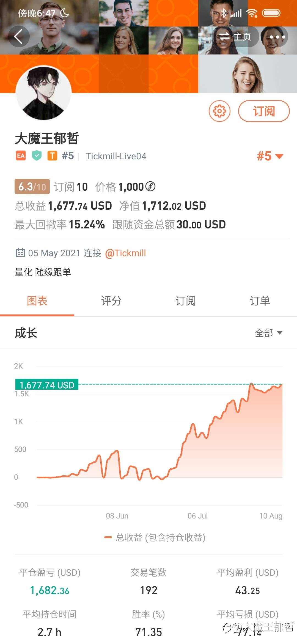Toggle the 总收益 chart legend entry

pyautogui.click(x=155, y=537)
